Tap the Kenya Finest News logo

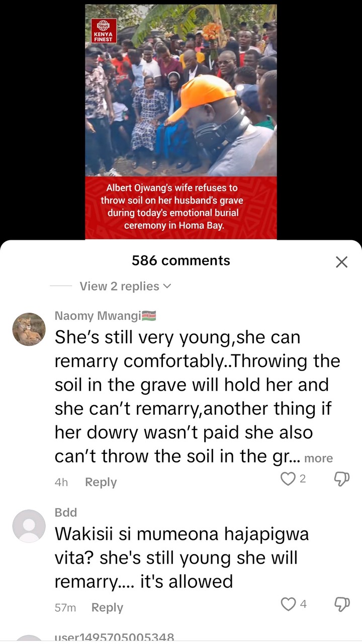(104, 30)
